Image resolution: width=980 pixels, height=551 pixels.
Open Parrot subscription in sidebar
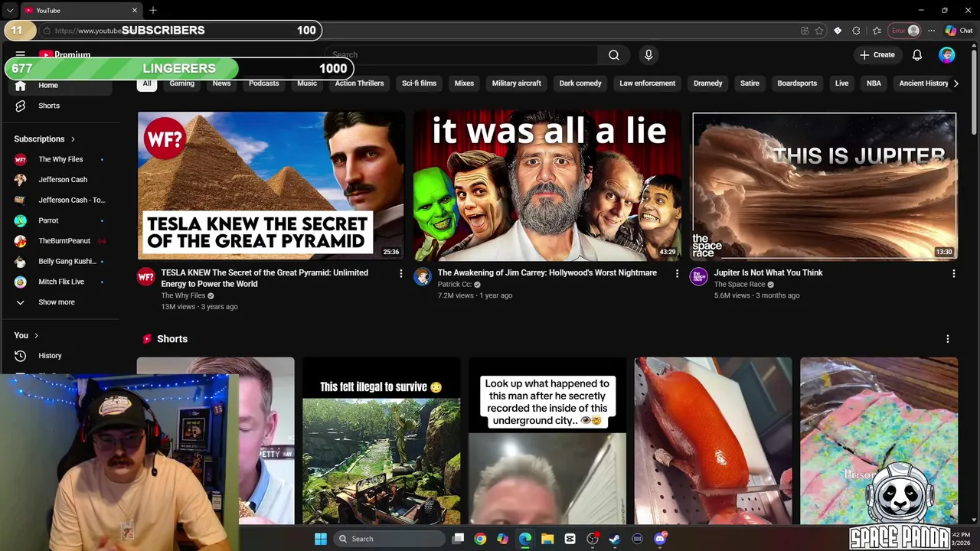(60, 220)
